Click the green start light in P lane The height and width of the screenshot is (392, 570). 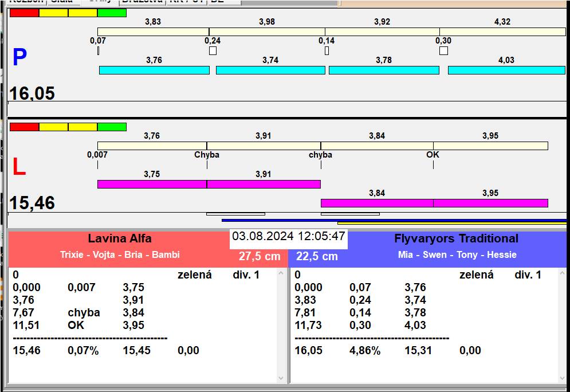click(112, 13)
